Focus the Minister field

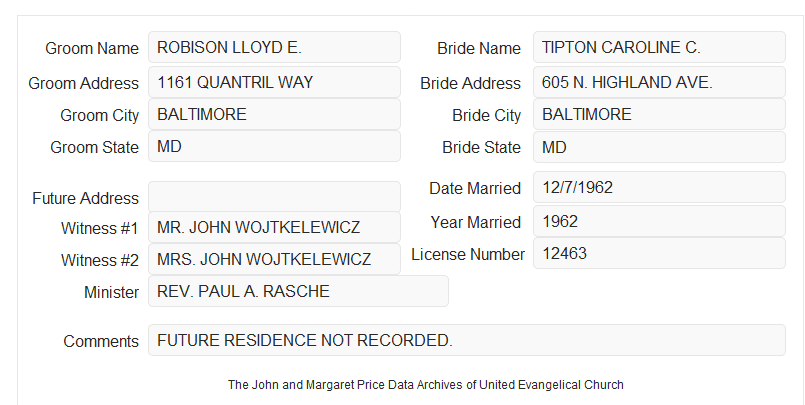(x=298, y=291)
